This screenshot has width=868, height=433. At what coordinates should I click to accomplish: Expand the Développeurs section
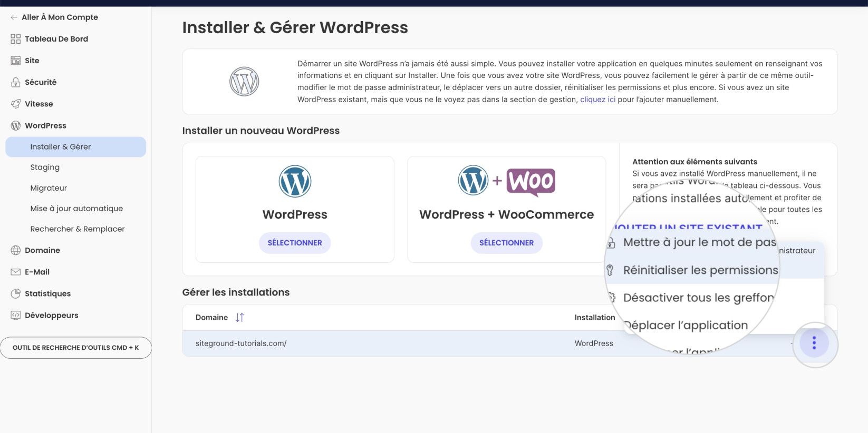point(52,315)
